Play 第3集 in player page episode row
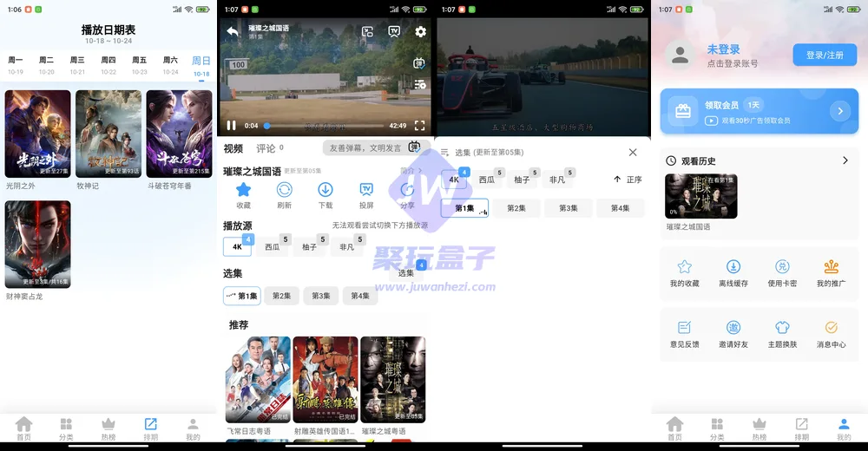 click(x=320, y=296)
